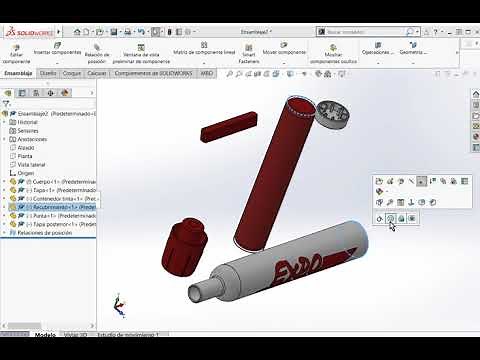
Task: Open the dropdown under Insertar componentes
Action: (57, 63)
